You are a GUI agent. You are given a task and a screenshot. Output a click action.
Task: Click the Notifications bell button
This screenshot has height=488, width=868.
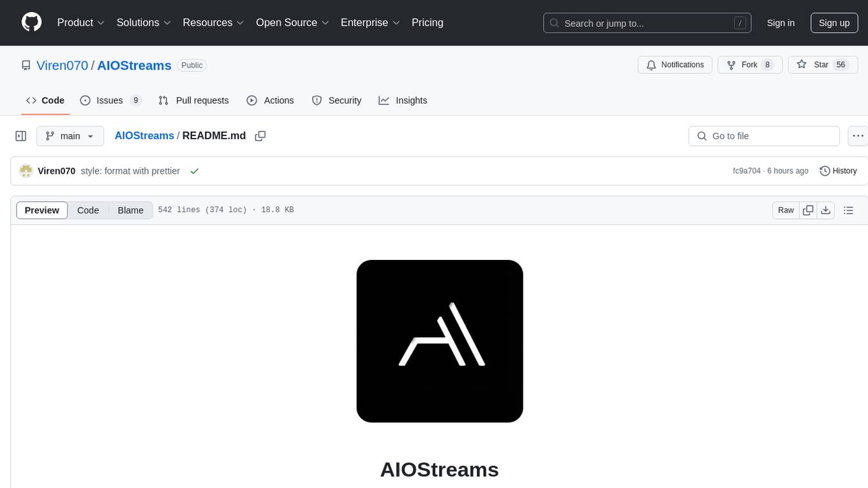[675, 65]
